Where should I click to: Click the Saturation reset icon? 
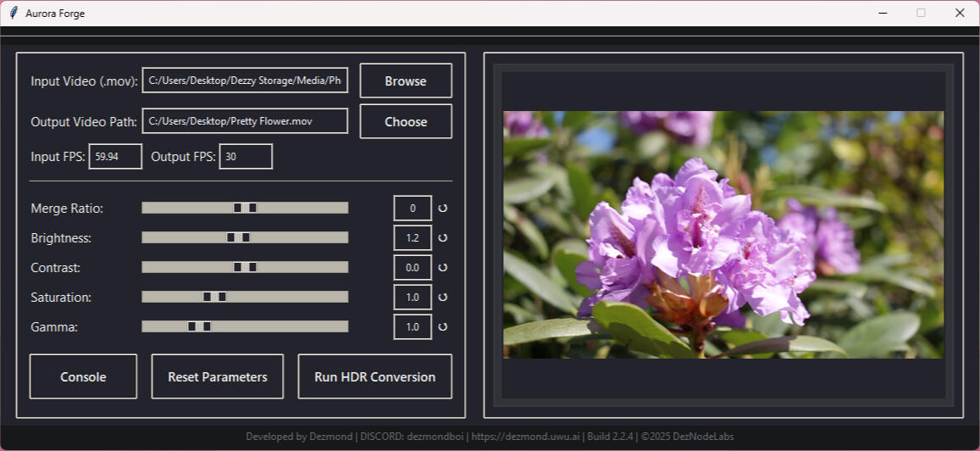point(442,297)
